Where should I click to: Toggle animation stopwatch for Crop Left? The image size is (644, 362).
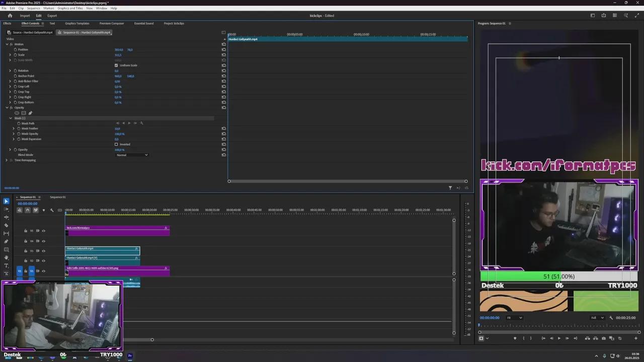(15, 86)
